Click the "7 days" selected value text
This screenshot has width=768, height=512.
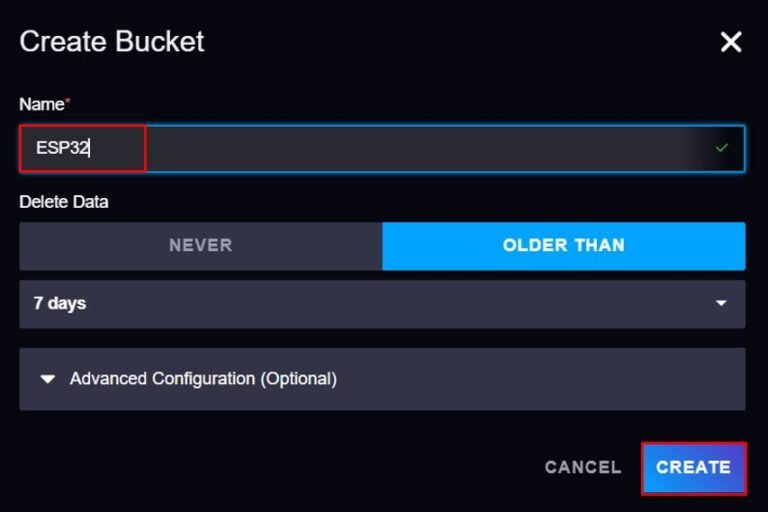(x=60, y=304)
